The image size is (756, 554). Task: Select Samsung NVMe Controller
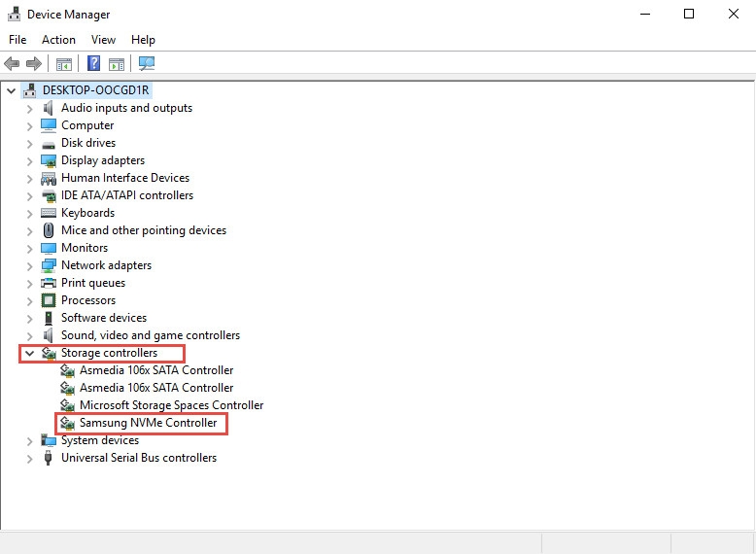(148, 423)
